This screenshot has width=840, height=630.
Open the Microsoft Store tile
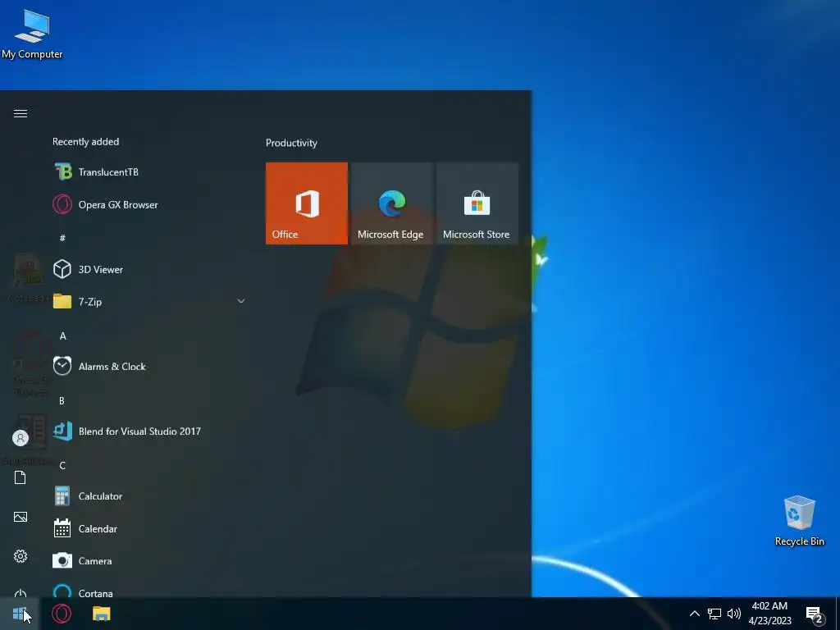(x=477, y=203)
